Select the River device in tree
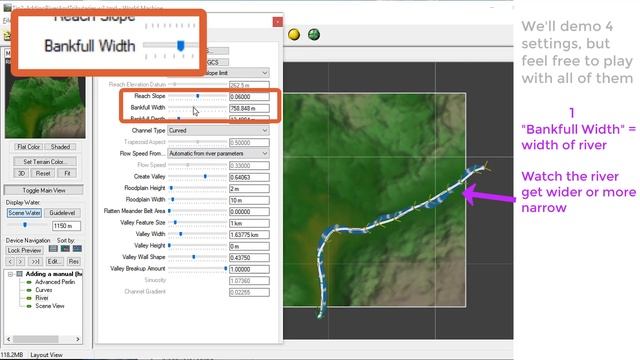 click(x=42, y=298)
